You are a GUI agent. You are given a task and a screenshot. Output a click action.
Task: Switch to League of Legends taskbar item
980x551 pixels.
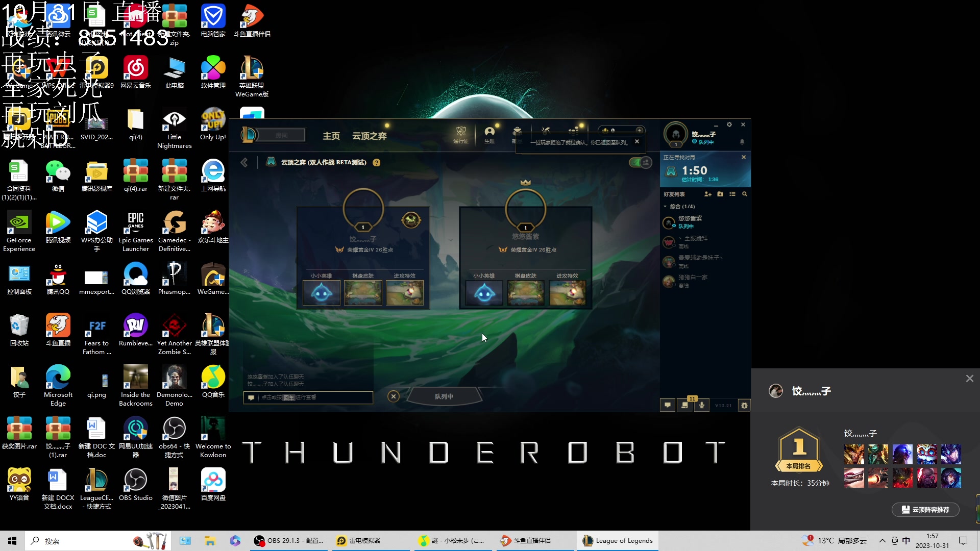click(x=618, y=541)
